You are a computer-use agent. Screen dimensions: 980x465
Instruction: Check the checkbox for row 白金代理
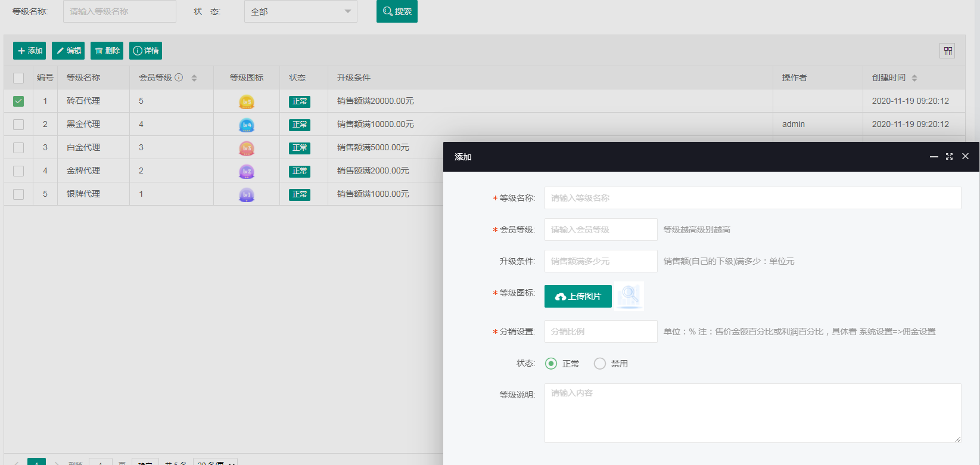(18, 148)
